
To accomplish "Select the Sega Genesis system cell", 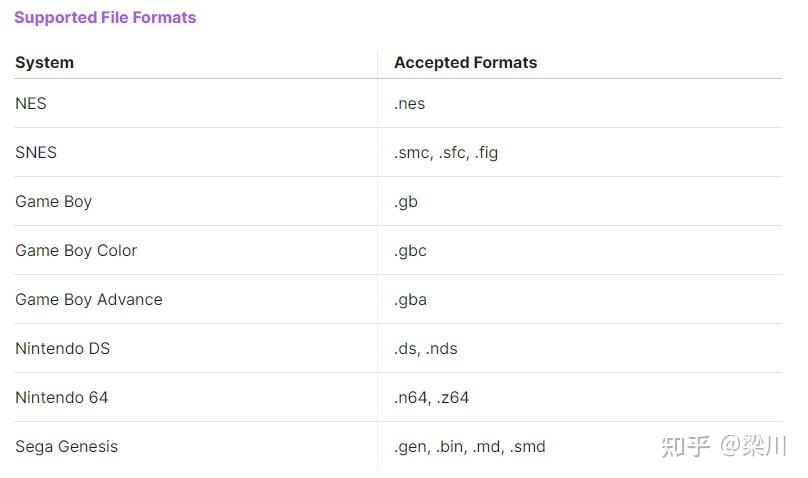I will [x=66, y=446].
